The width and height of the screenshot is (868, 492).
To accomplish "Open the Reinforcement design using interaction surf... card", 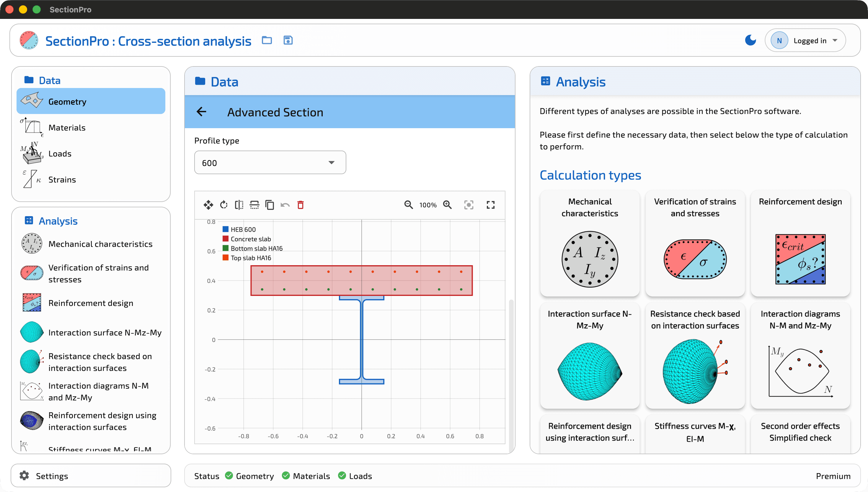I will [590, 434].
